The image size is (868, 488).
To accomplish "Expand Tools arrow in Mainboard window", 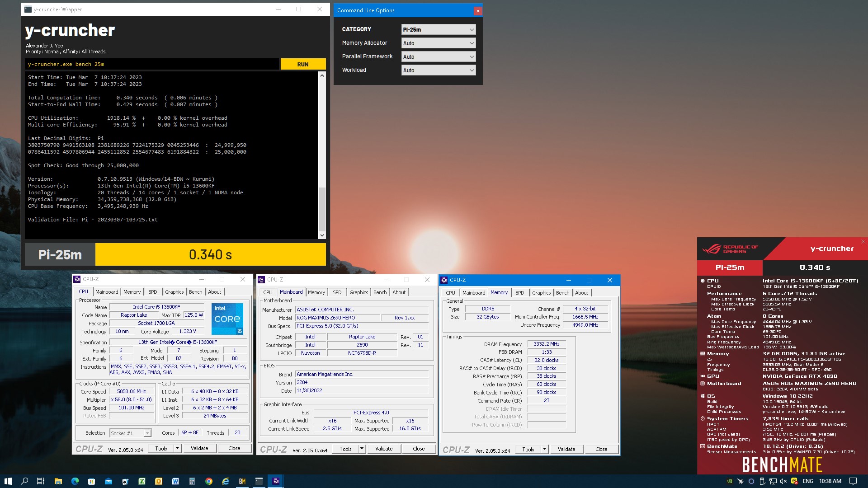I will 362,449.
